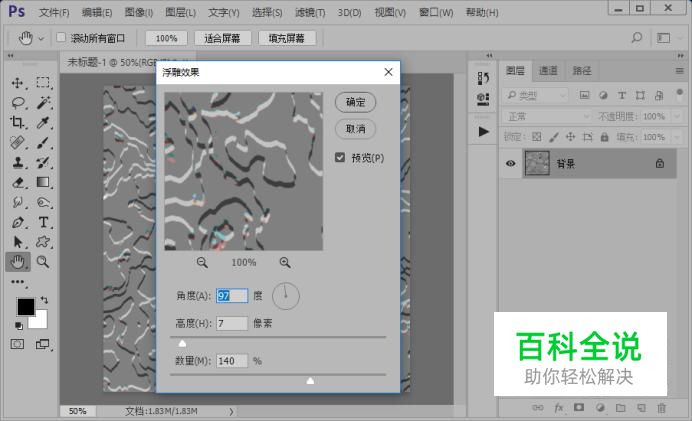Toggle pixel layer filter
Viewport: 692px width, 421px height.
click(x=584, y=95)
